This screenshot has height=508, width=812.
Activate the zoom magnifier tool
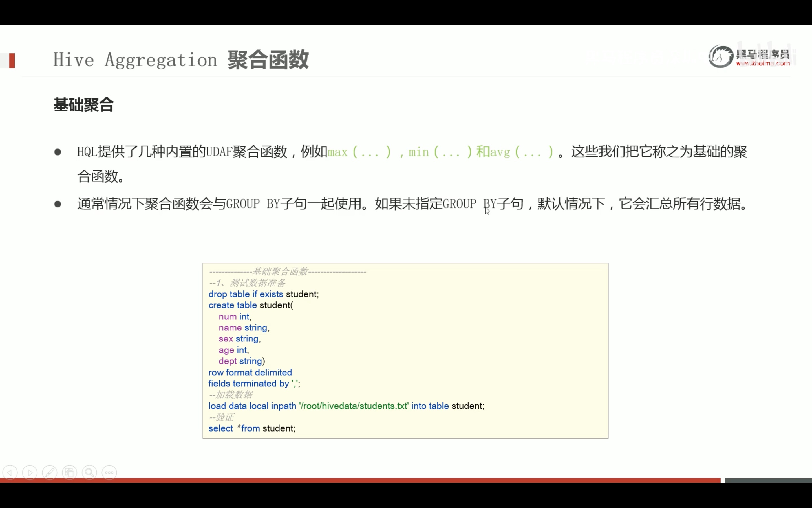coord(89,473)
